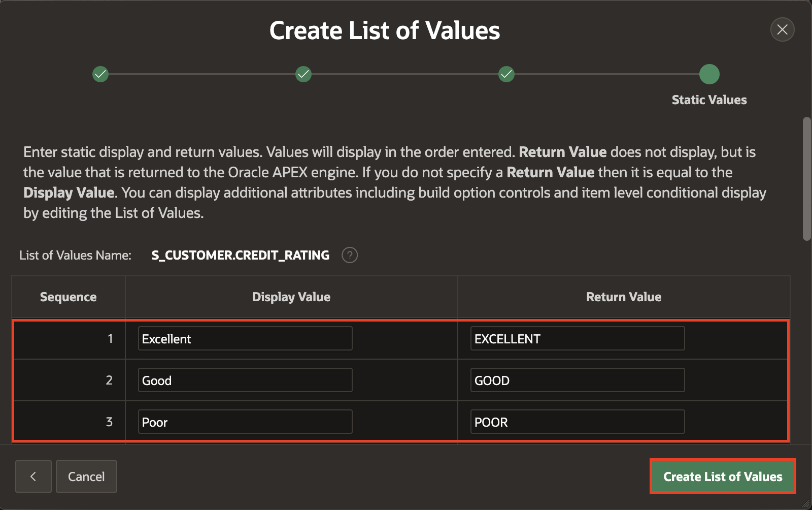Focus the EXCELLENT return value field
Image resolution: width=812 pixels, height=510 pixels.
[578, 338]
